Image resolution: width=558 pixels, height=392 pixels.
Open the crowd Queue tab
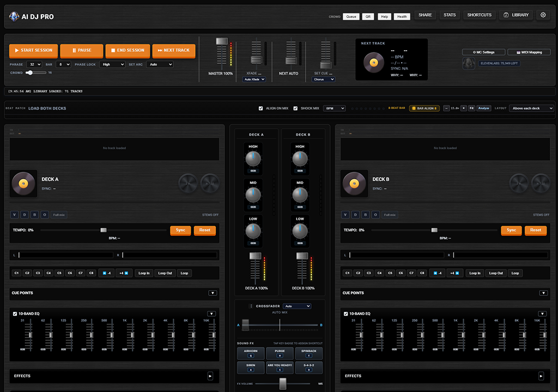coord(351,17)
